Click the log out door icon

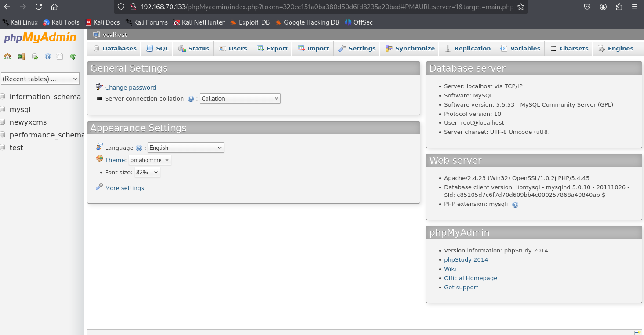21,56
